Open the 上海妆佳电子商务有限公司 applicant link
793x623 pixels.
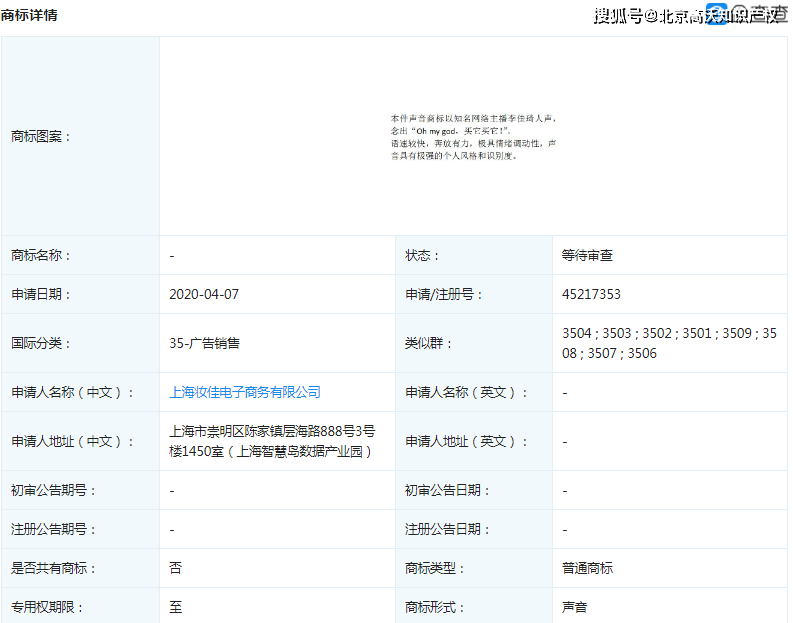click(245, 392)
